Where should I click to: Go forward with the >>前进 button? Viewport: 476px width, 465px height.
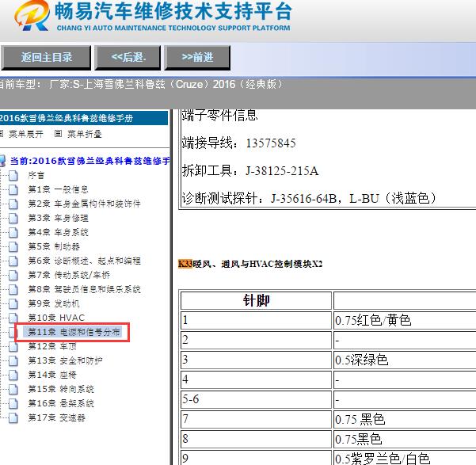pos(197,57)
